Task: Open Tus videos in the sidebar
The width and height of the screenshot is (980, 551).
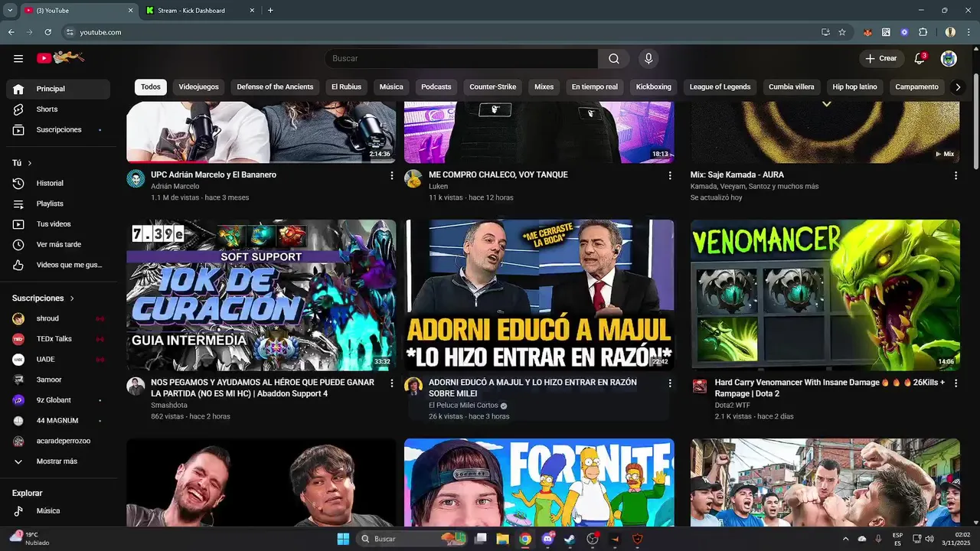Action: click(x=58, y=224)
